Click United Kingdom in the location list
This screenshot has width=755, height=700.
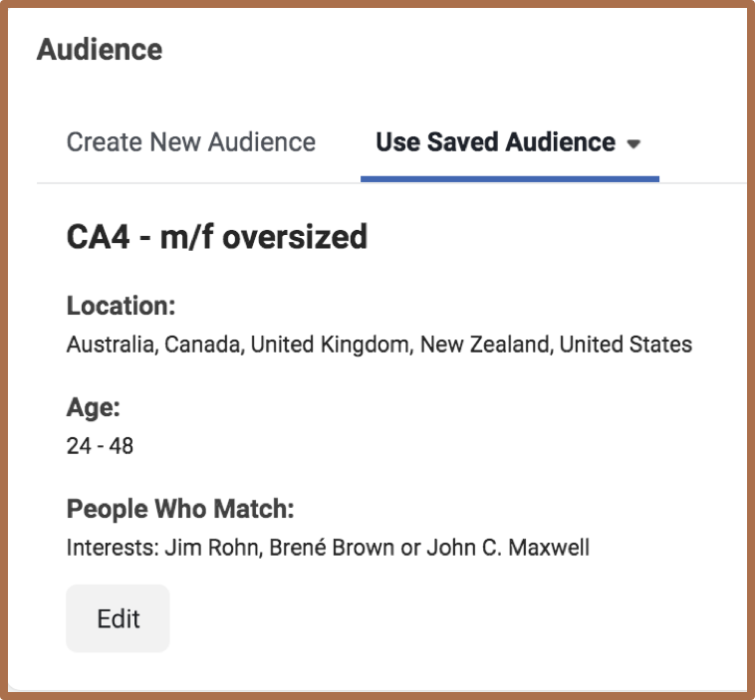(x=329, y=346)
